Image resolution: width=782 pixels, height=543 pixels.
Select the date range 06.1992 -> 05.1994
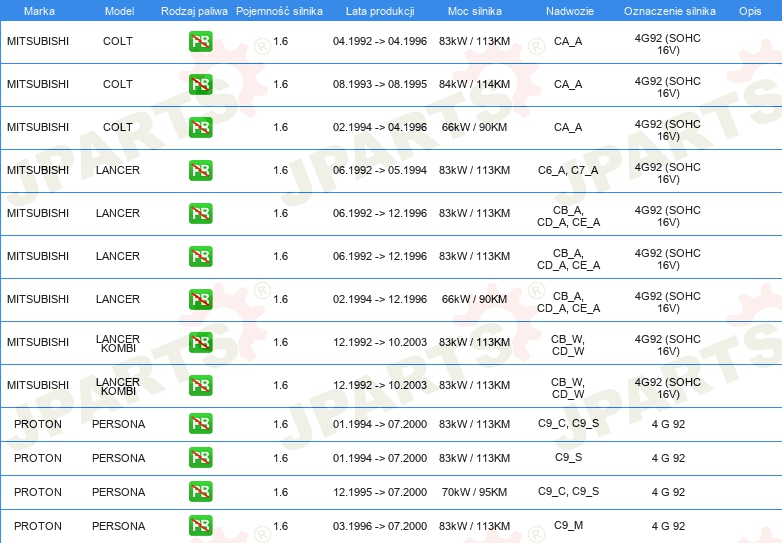tap(380, 170)
